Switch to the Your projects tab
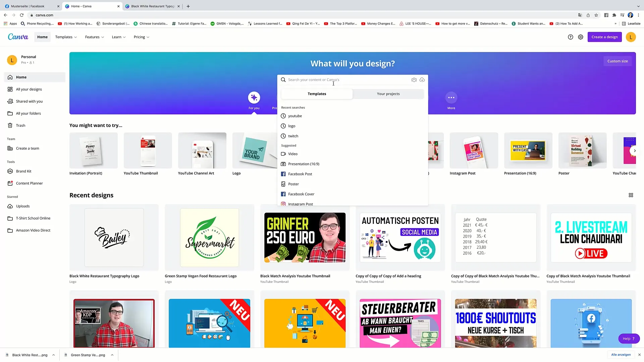 pos(388,94)
